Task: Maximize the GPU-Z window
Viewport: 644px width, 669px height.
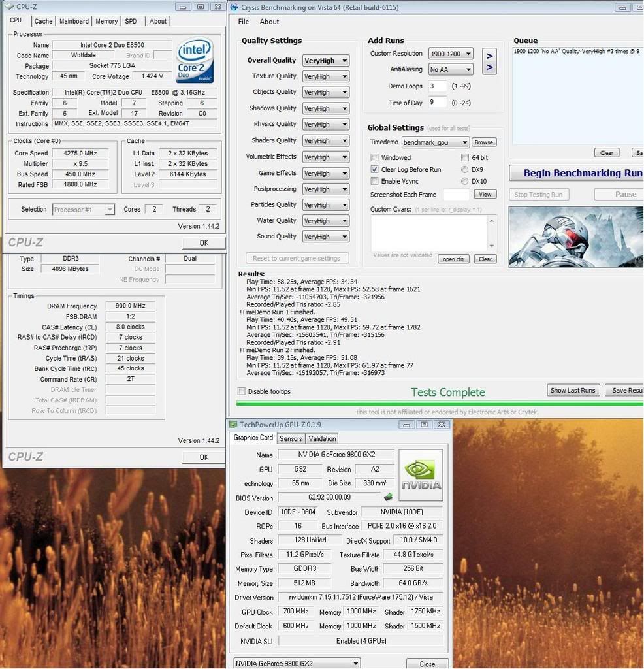Action: tap(424, 425)
